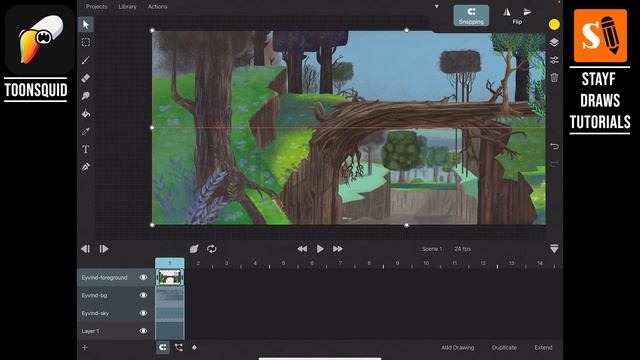Viewport: 640px width, 360px height.
Task: Collapse the timeline panel triangle
Action: tap(554, 249)
